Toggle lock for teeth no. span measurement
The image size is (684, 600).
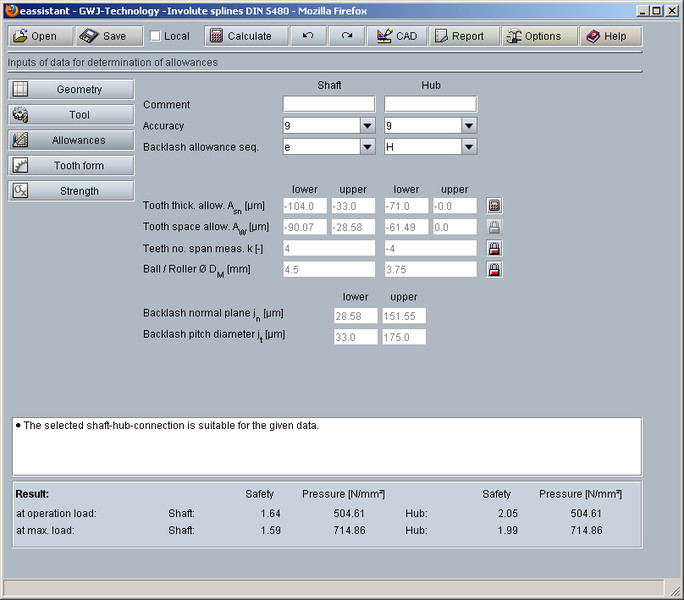point(494,248)
